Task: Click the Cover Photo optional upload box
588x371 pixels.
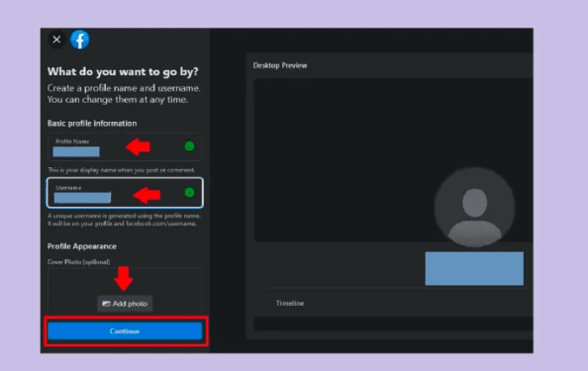Action: [125, 291]
